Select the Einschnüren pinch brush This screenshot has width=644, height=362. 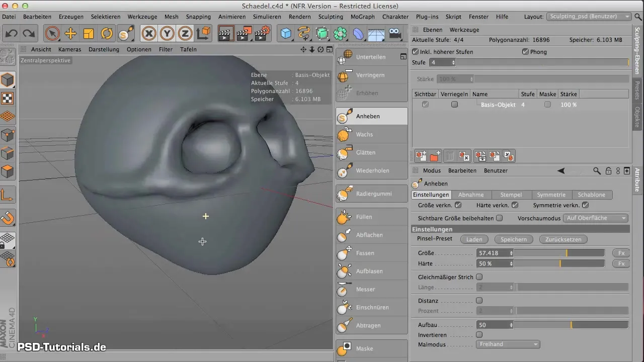click(372, 307)
